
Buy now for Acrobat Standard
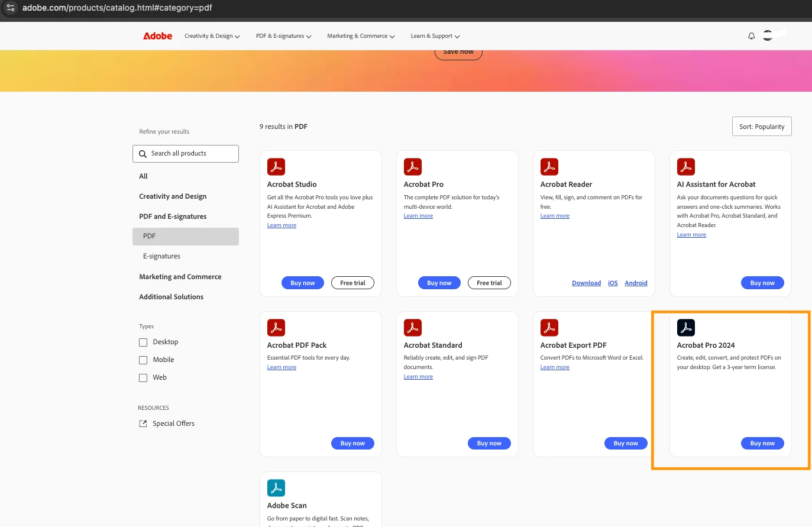489,443
